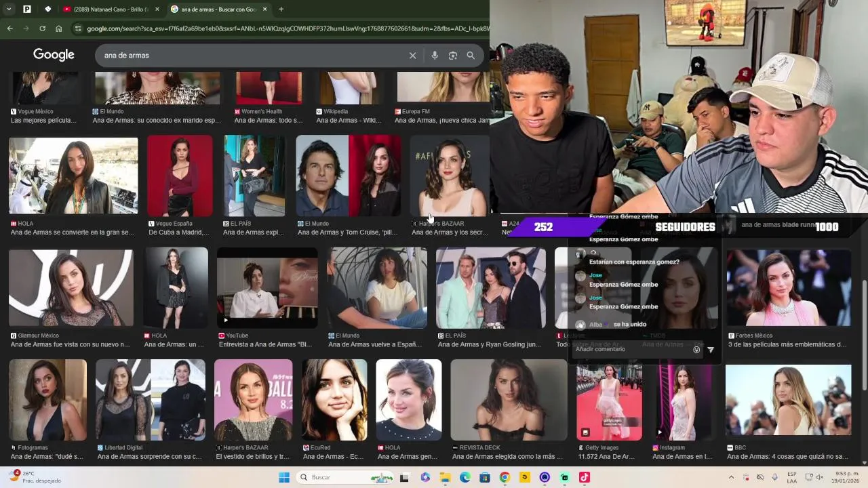
Task: Switch to Natanael Cano YouTube tab
Action: (106, 9)
